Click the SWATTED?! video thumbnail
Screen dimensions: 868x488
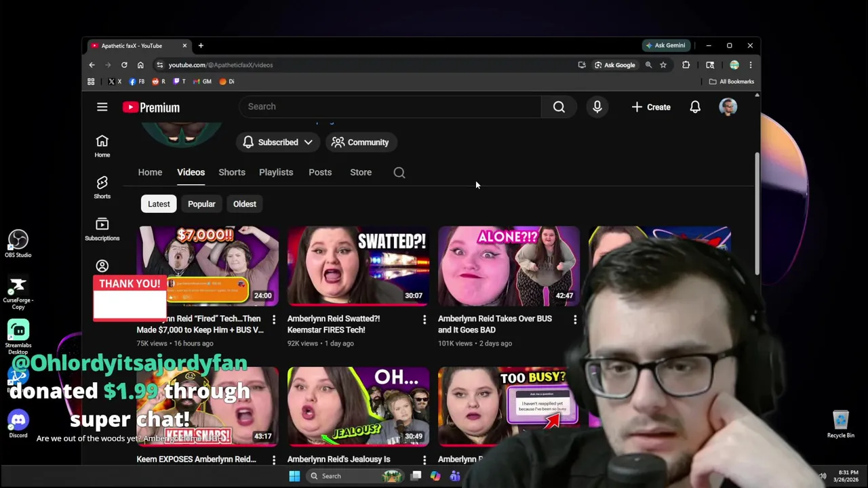click(358, 266)
